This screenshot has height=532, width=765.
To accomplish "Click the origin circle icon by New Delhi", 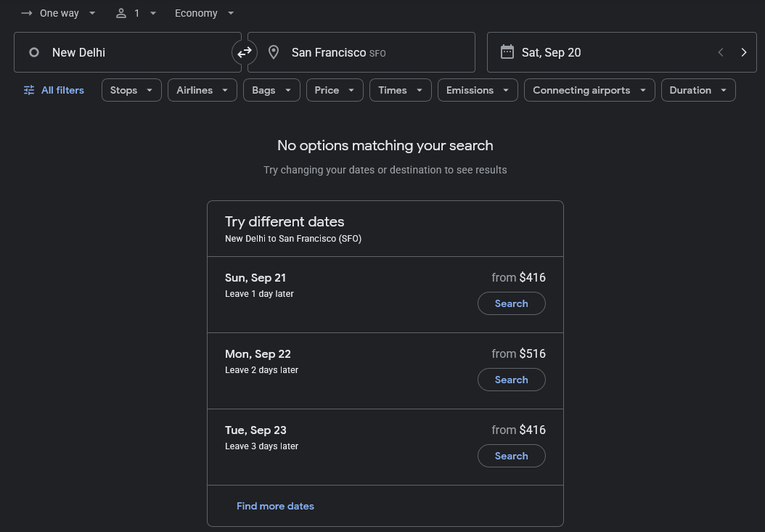I will tap(34, 52).
